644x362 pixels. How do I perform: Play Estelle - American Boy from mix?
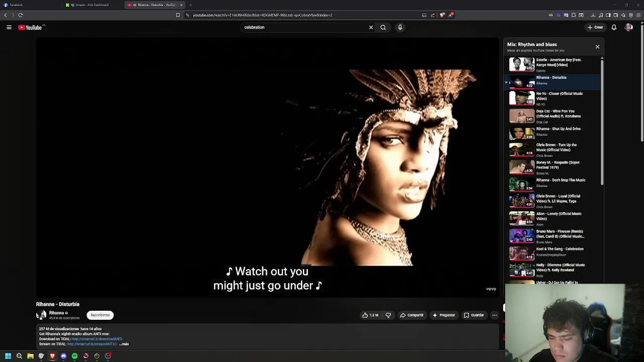point(553,65)
